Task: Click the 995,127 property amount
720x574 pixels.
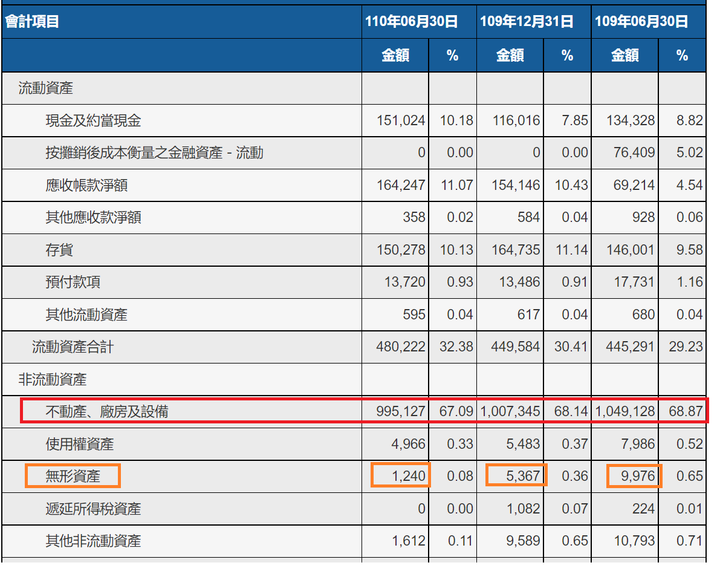Action: pos(401,411)
